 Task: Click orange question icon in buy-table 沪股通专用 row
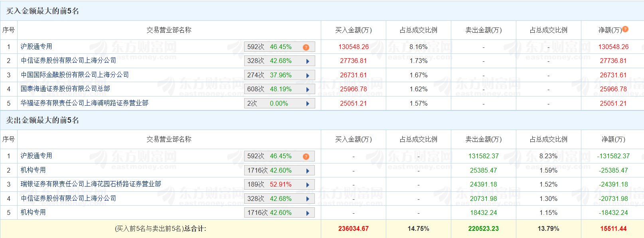[306, 47]
